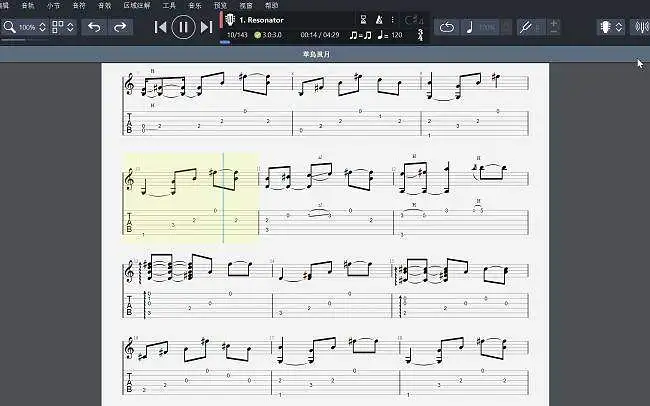This screenshot has width=650, height=406.
Task: Click the guitar headstock track icon
Action: point(230,19)
